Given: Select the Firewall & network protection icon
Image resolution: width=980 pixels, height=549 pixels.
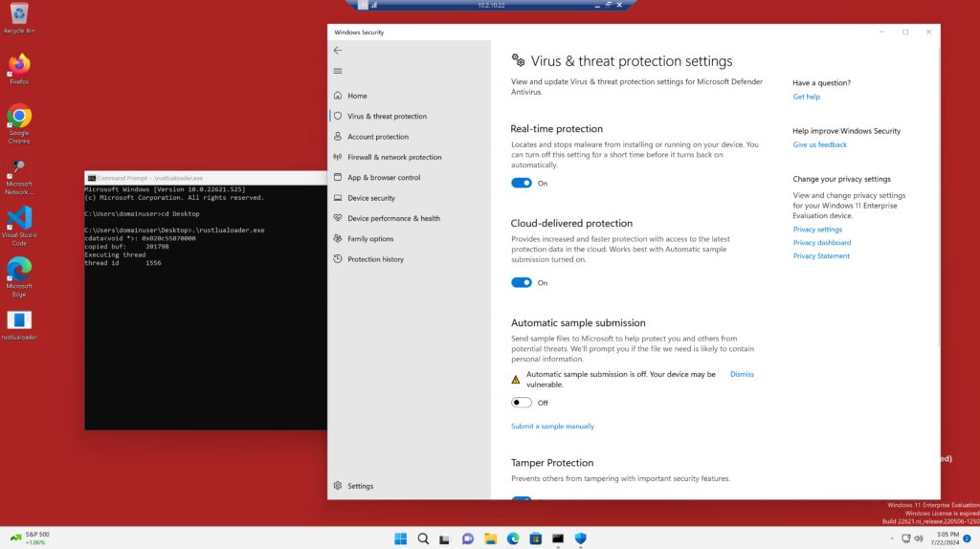Looking at the screenshot, I should click(x=338, y=157).
